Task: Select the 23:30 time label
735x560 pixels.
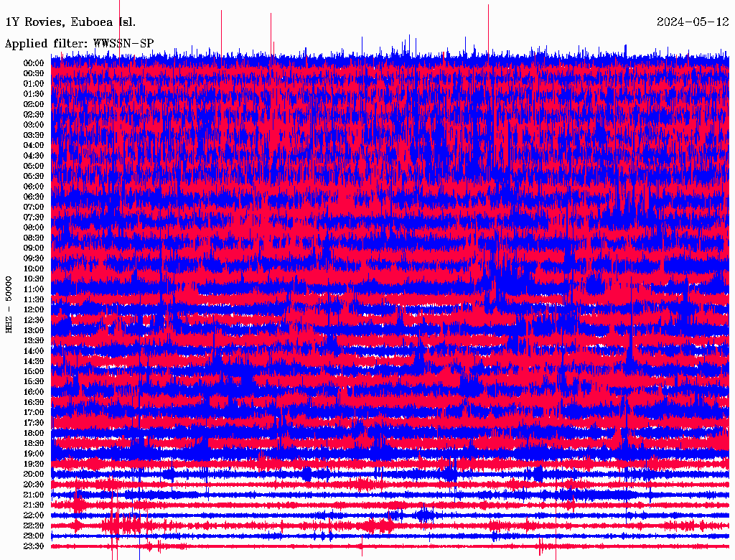Action: [x=34, y=546]
